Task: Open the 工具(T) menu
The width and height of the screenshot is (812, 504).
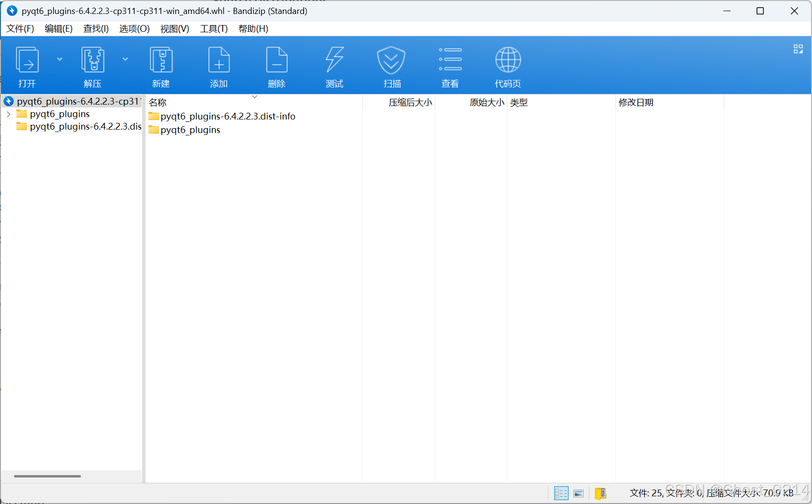Action: [214, 29]
